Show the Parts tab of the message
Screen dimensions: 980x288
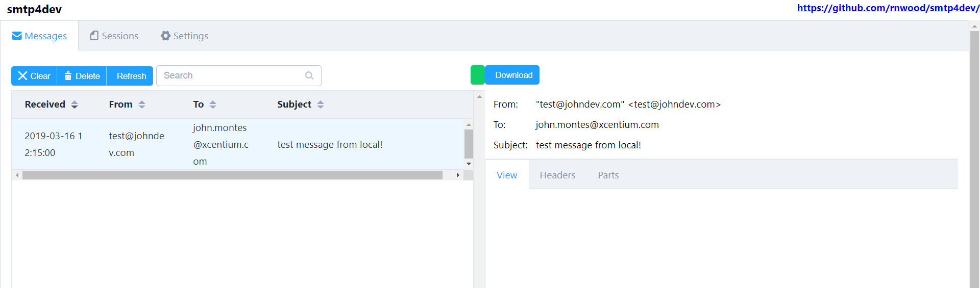[x=608, y=175]
